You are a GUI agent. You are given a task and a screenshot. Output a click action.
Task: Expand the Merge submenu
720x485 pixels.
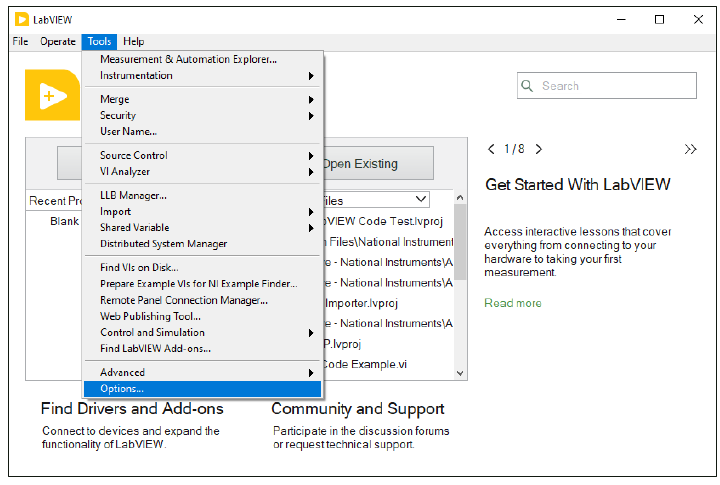(202, 100)
